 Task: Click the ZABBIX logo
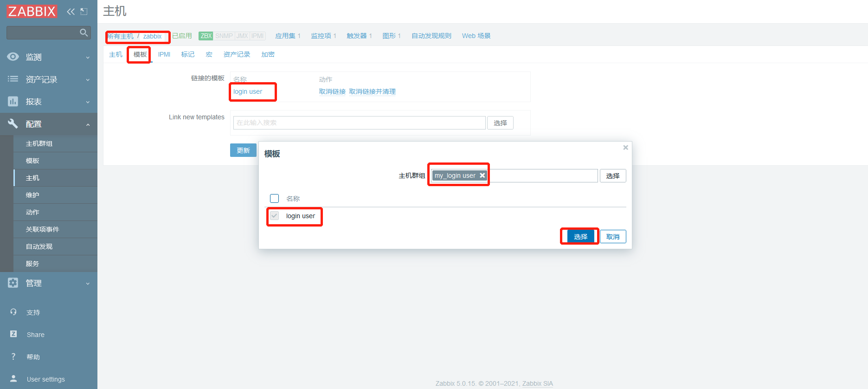[32, 11]
